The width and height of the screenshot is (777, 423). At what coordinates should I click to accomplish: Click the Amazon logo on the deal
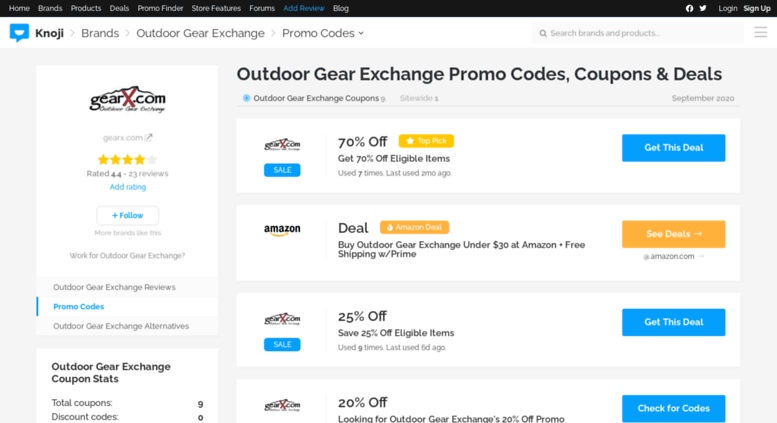(x=282, y=230)
